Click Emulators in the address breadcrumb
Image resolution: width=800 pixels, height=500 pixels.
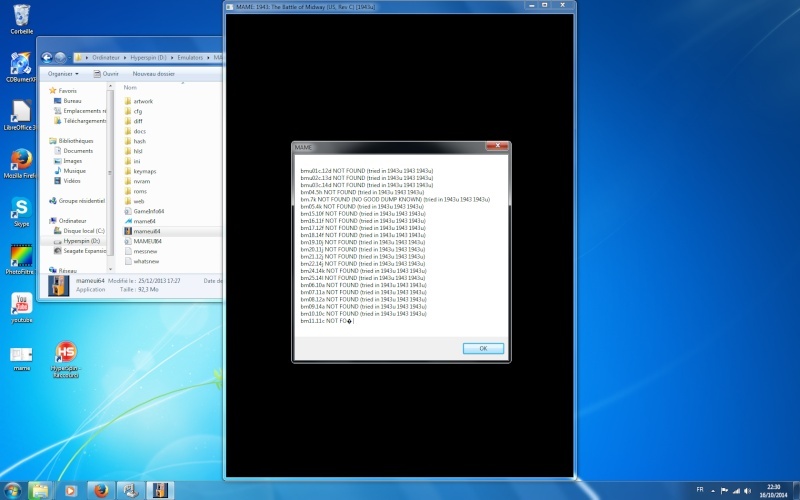tap(190, 58)
